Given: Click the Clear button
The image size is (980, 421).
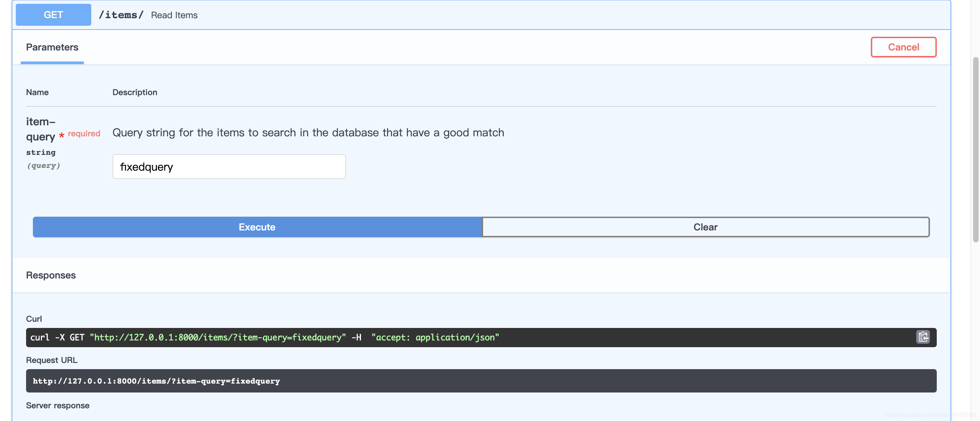Looking at the screenshot, I should pos(705,227).
